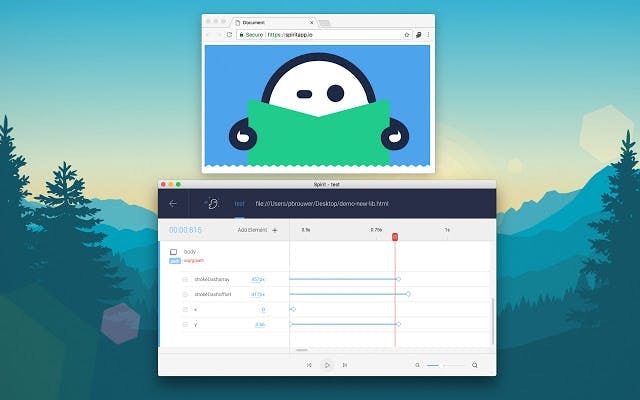Screen dimensions: 640x400
Task: Edit the x property value
Action: [x=263, y=309]
